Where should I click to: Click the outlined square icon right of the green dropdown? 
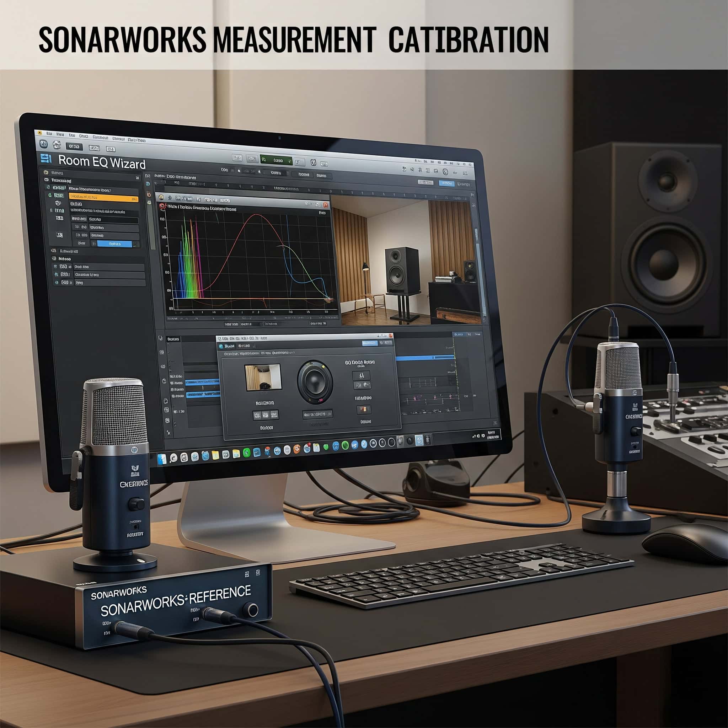click(x=313, y=162)
